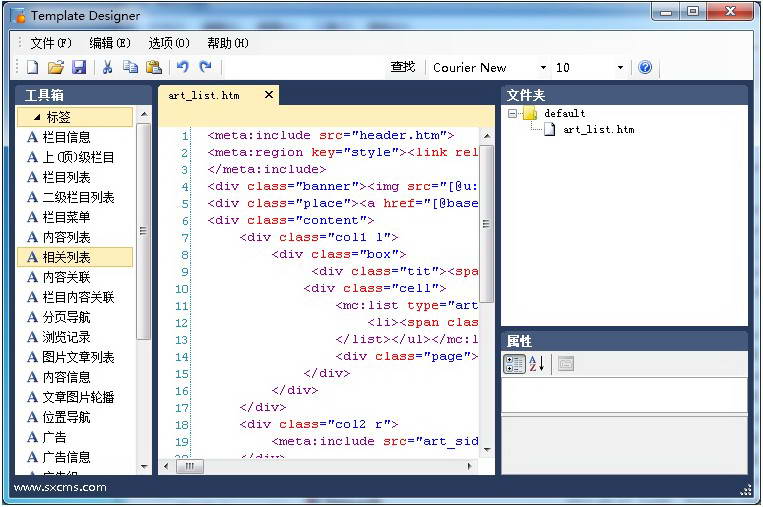Select 广告信息 toolbox item
Viewport: 763px width, 507px height.
point(74,457)
